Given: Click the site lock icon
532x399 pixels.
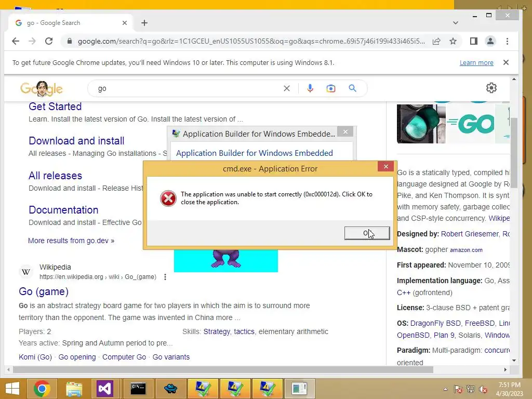Looking at the screenshot, I should pyautogui.click(x=70, y=42).
